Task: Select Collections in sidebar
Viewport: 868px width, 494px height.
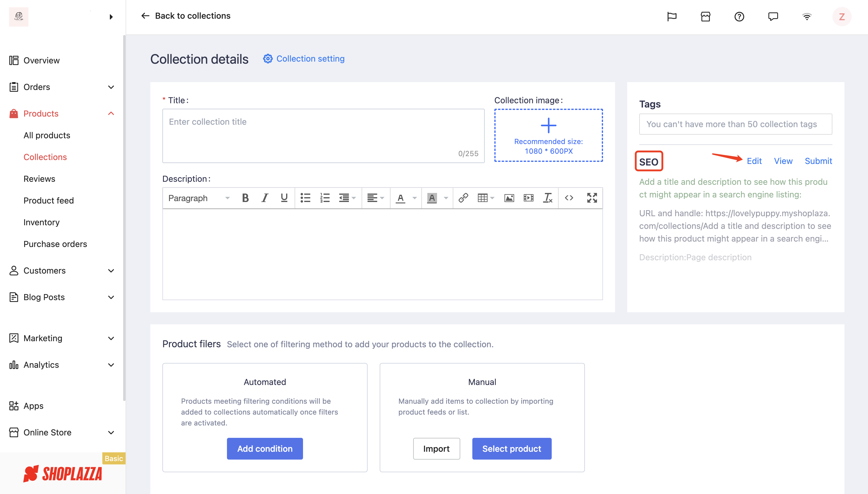Action: tap(45, 157)
